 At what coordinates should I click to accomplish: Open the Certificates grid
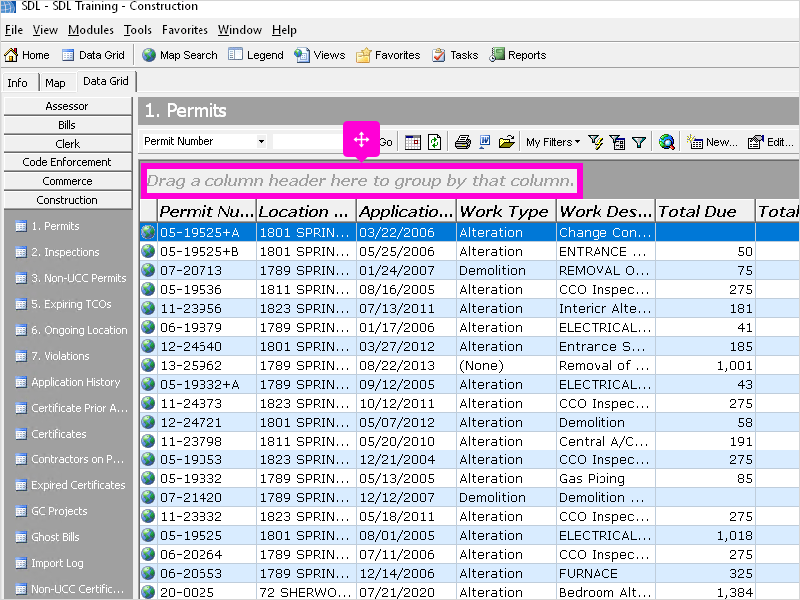(x=51, y=434)
